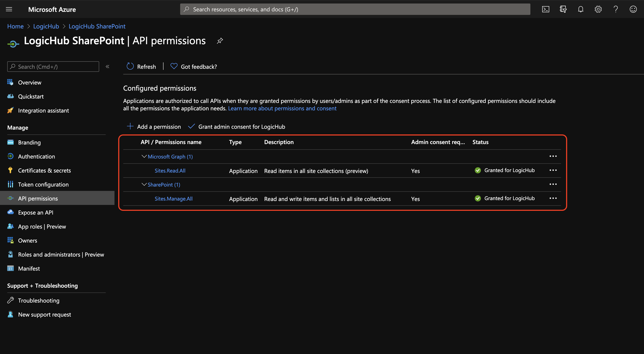Screen dimensions: 644x354
Task: Open the feedback smiley icon
Action: coord(633,9)
